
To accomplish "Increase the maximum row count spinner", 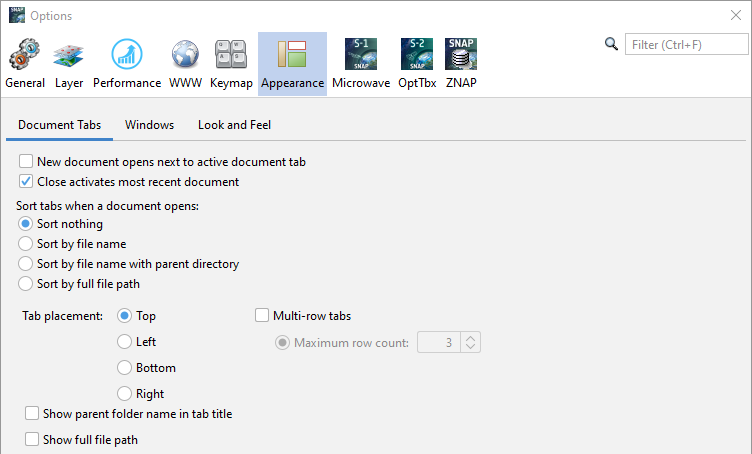I will pyautogui.click(x=472, y=338).
